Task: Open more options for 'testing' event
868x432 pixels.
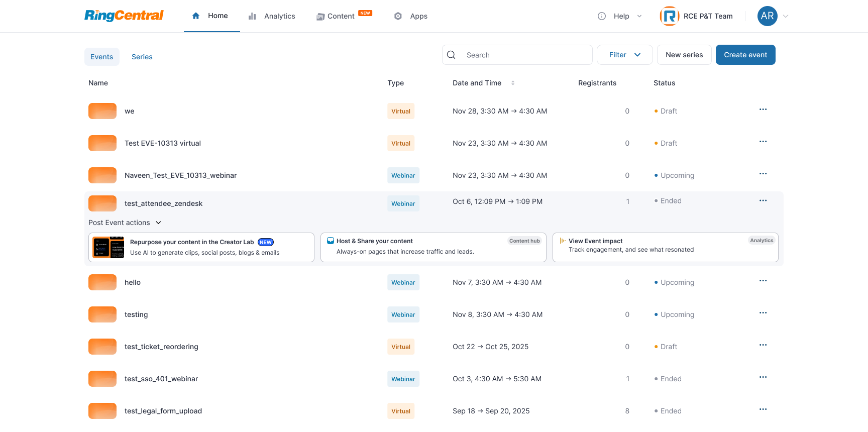Action: pyautogui.click(x=763, y=313)
